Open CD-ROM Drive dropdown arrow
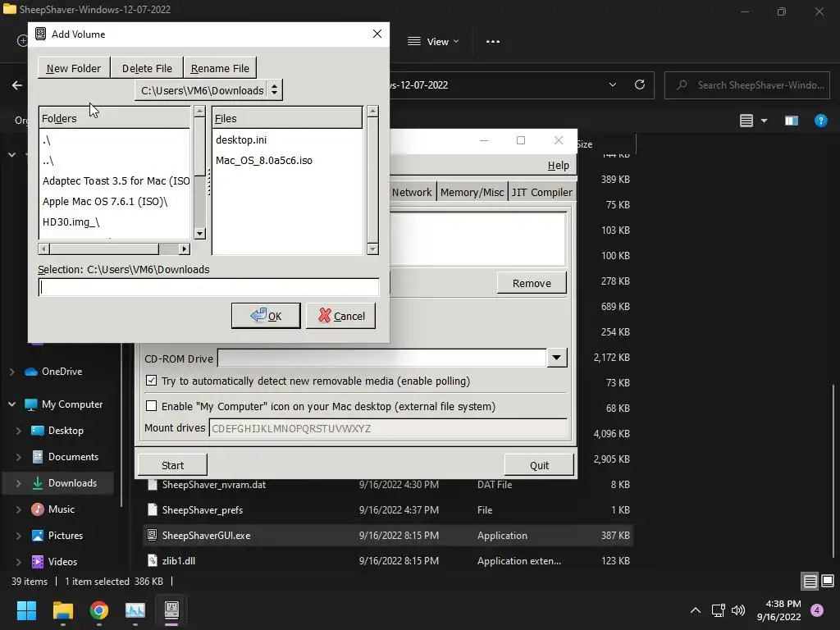 557,358
